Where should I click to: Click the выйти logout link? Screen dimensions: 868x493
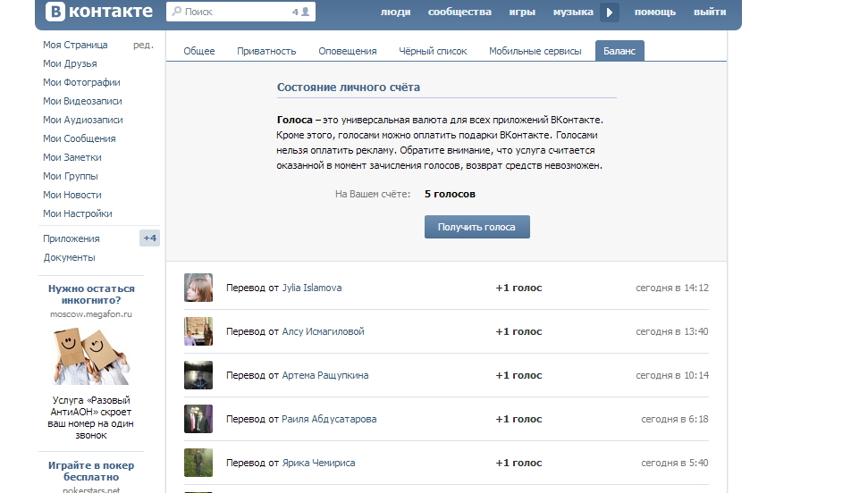coord(710,13)
